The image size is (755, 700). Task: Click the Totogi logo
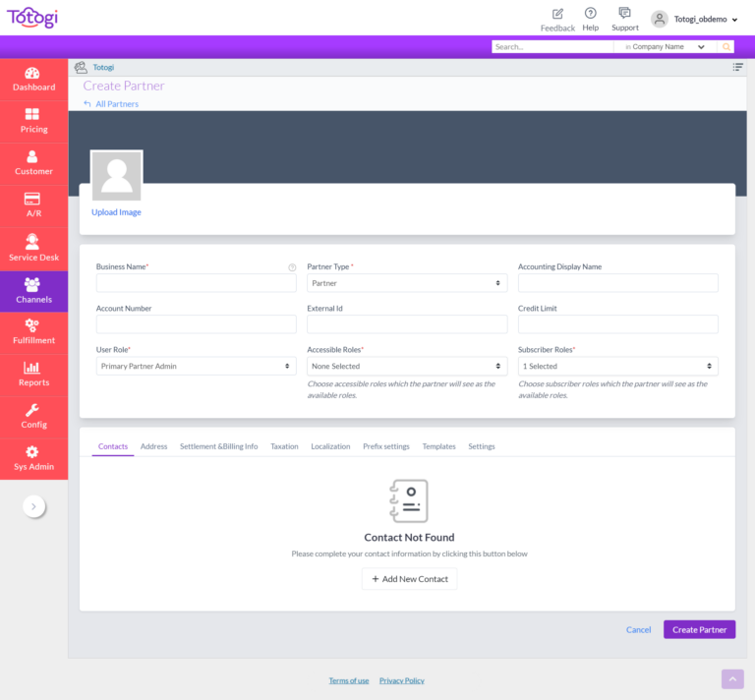pos(32,18)
